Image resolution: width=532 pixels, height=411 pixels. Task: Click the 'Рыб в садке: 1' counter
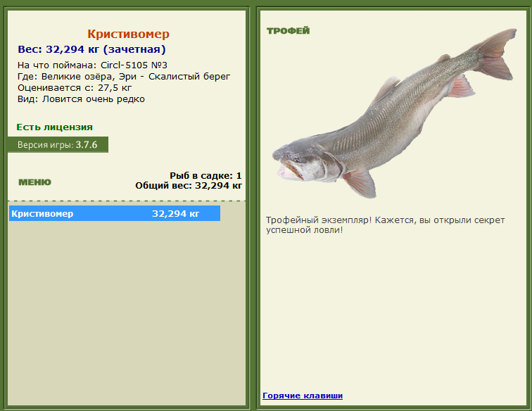pos(205,175)
